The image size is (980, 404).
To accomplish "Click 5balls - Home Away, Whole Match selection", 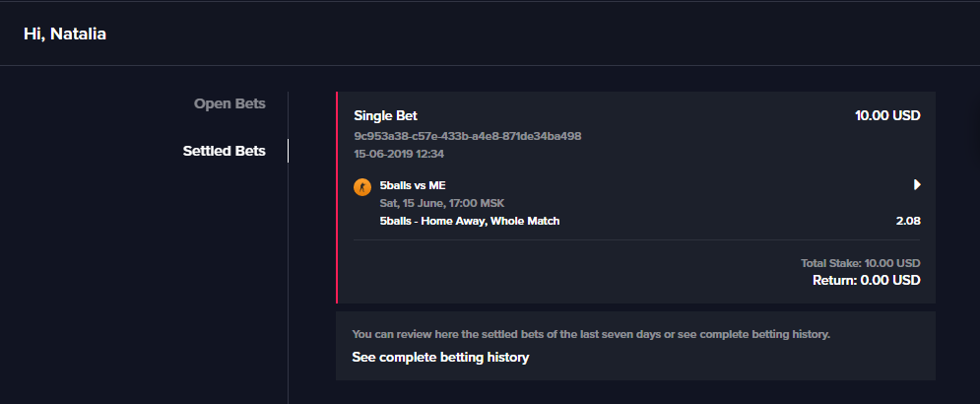I will (470, 221).
